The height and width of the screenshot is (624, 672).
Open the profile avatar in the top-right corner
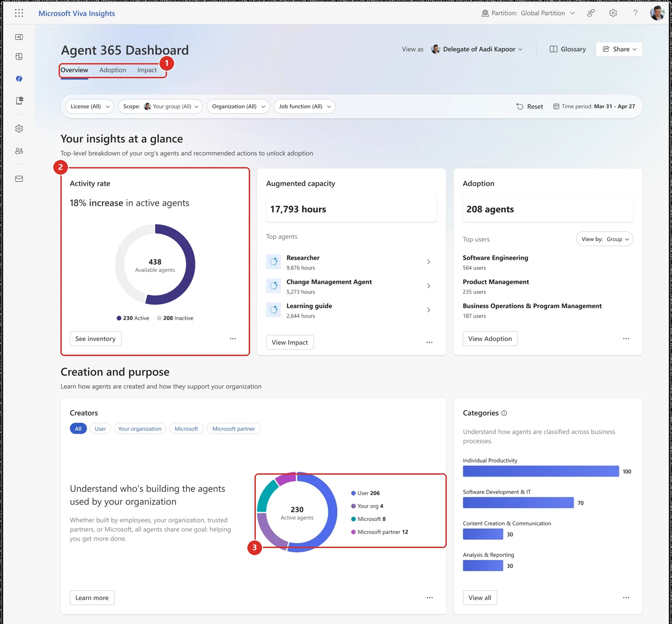coord(657,13)
